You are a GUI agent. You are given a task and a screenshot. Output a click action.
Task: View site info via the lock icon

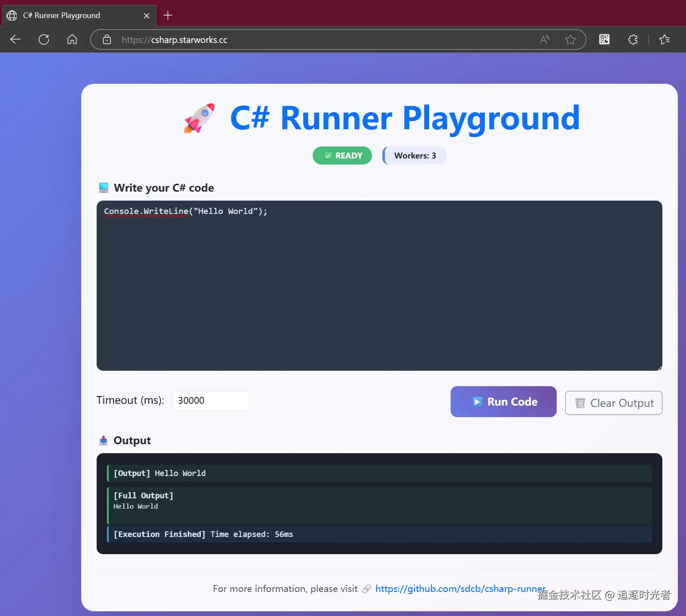point(107,40)
